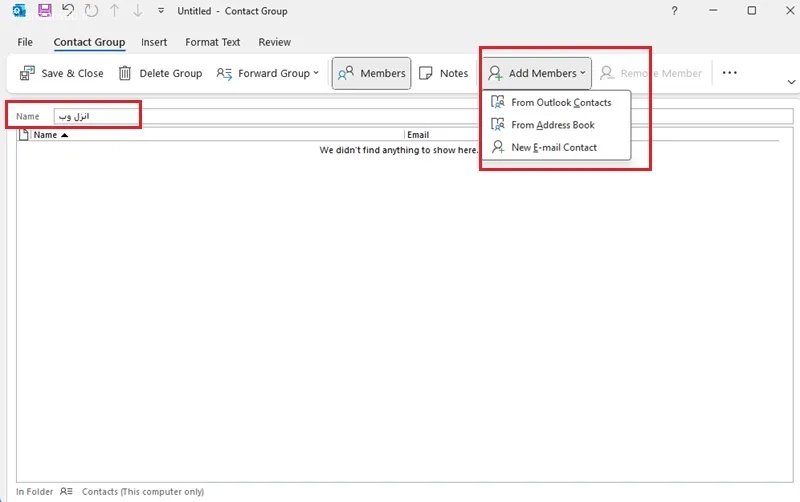Switch to the Notes view
Viewport: 800px width, 502px height.
[x=443, y=73]
